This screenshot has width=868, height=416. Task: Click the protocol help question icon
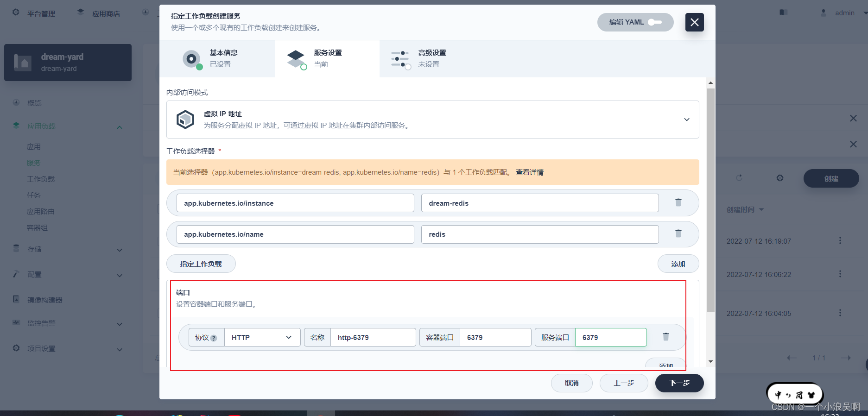point(214,338)
